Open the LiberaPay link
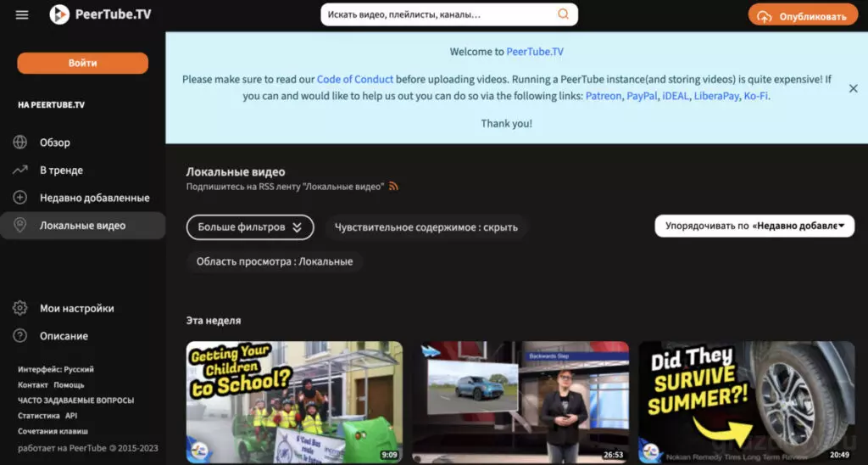 [716, 96]
